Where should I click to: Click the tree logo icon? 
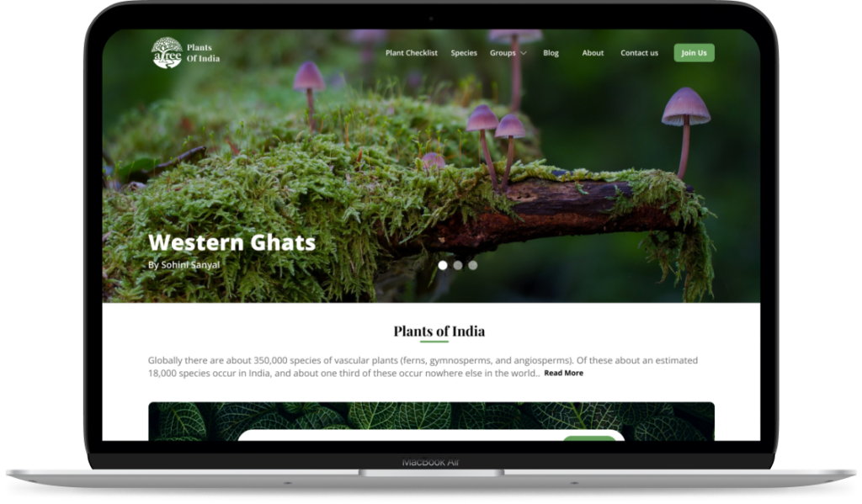point(167,53)
